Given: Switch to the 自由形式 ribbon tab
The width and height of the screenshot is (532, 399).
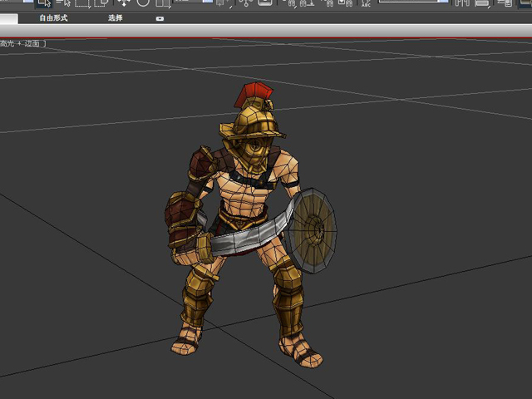Looking at the screenshot, I should (53, 18).
